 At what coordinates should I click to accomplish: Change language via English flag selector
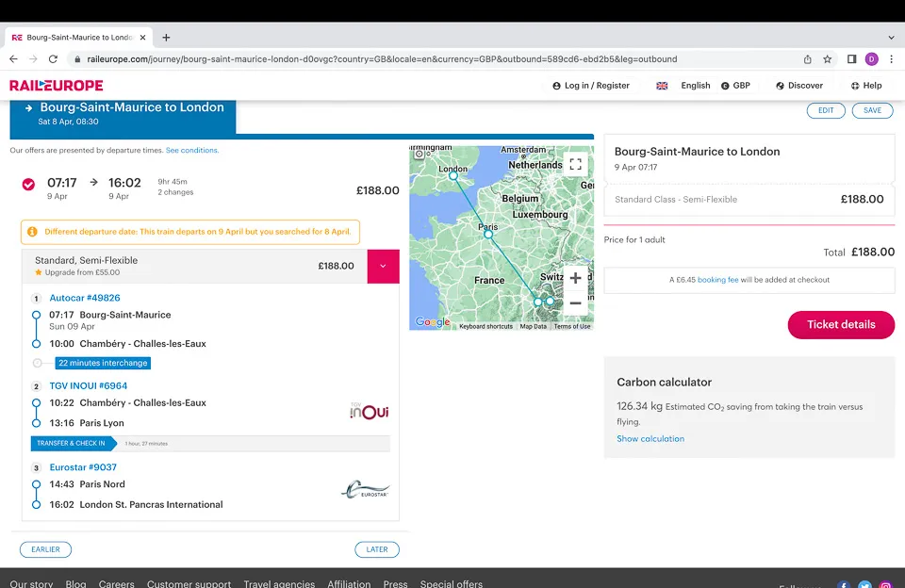coord(683,86)
